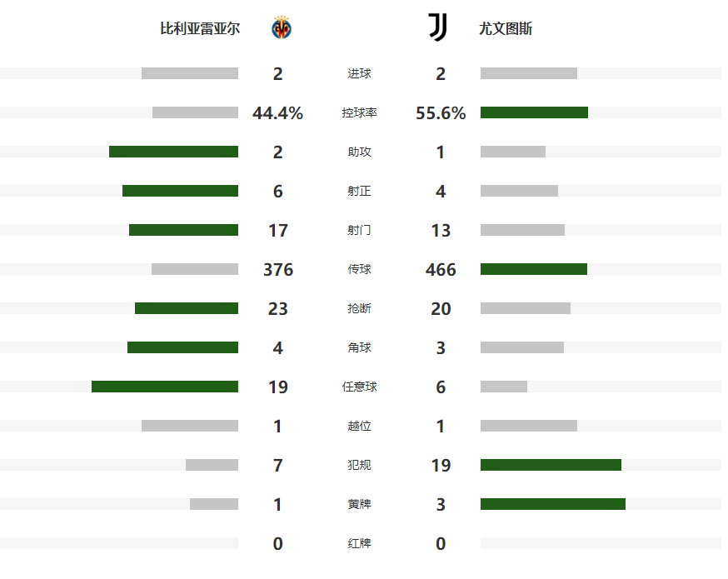Select the 进球 stat label
This screenshot has height=579, width=728.
tap(359, 74)
